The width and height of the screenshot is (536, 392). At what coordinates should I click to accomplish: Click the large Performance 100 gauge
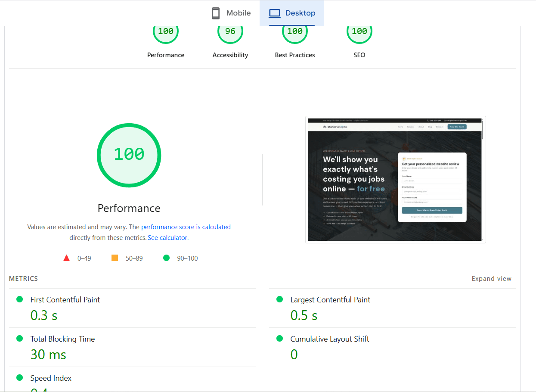click(129, 155)
